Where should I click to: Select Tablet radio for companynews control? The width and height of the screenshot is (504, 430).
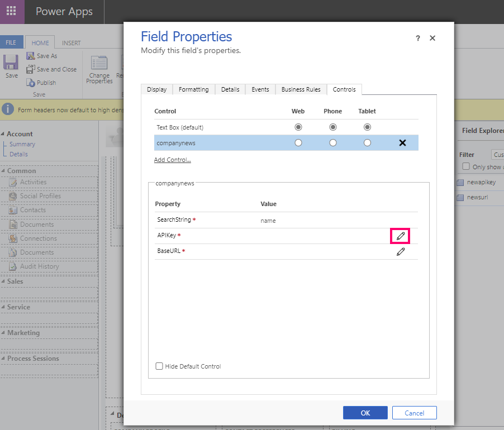point(368,142)
